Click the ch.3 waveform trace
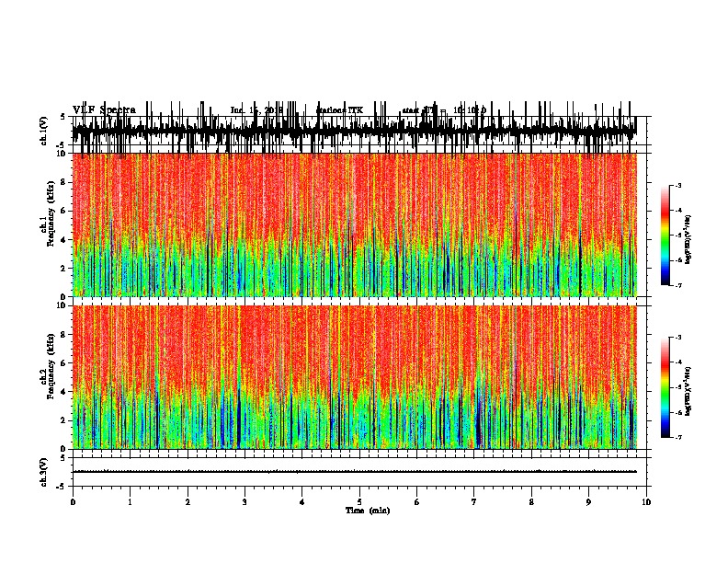Screen dimensions: 728x563 point(355,472)
